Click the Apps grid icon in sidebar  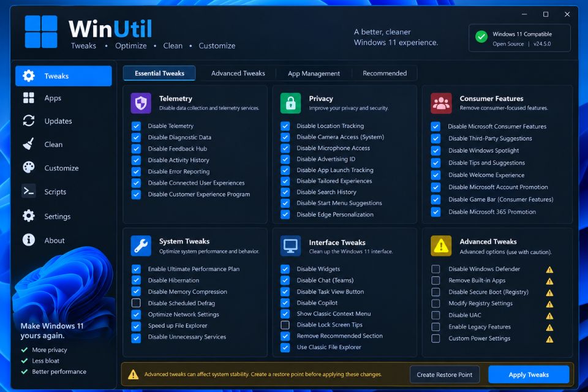29,98
